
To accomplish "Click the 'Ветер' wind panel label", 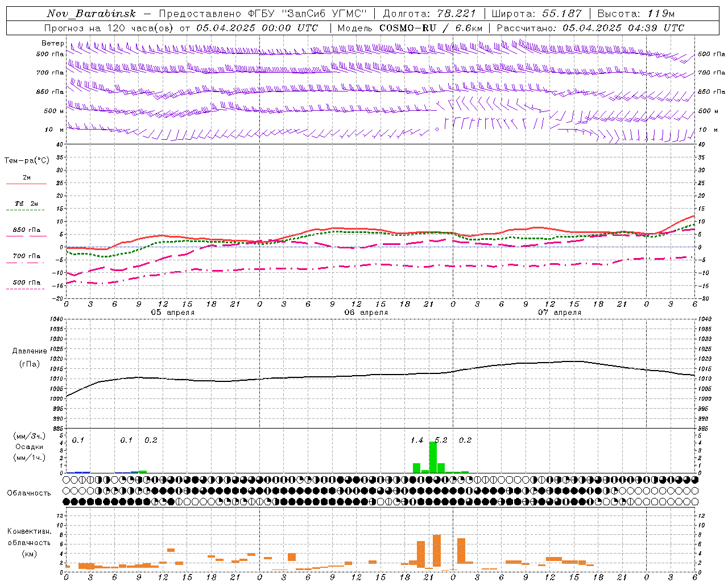I will click(52, 43).
